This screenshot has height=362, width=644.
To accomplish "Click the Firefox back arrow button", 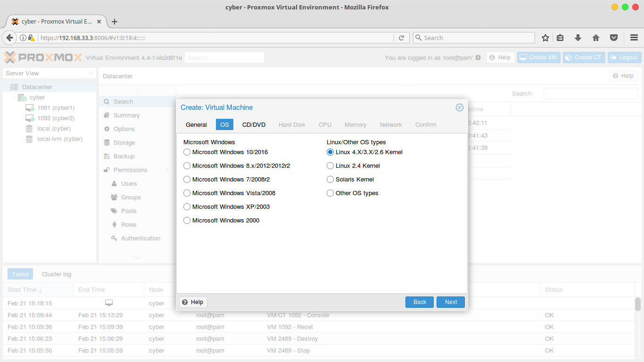I will (9, 38).
